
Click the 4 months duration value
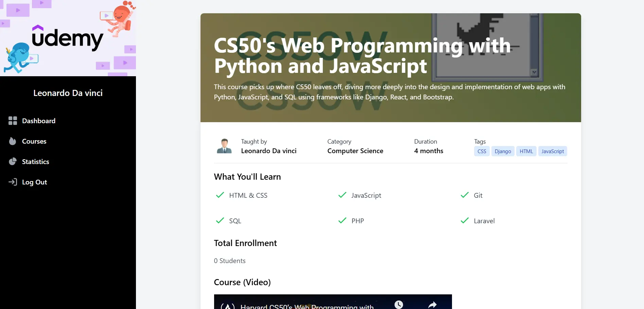click(429, 151)
